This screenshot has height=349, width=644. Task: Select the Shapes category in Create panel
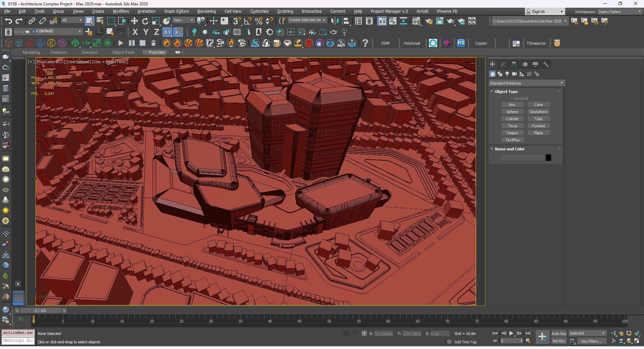(500, 74)
